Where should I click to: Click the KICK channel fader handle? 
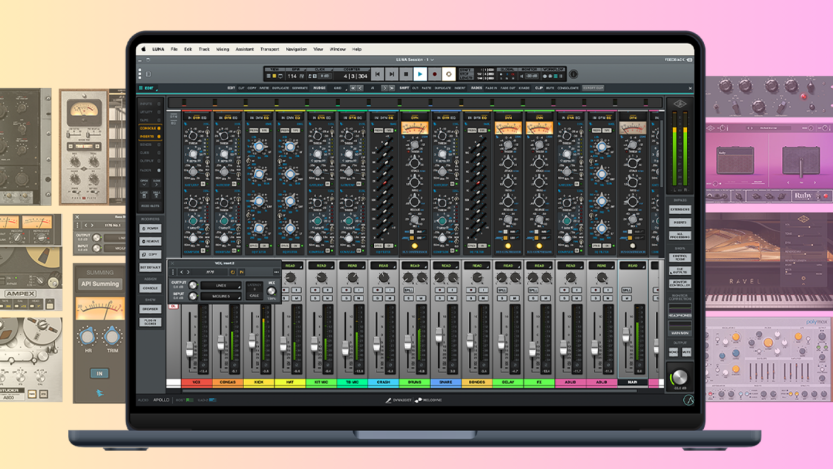click(x=252, y=342)
